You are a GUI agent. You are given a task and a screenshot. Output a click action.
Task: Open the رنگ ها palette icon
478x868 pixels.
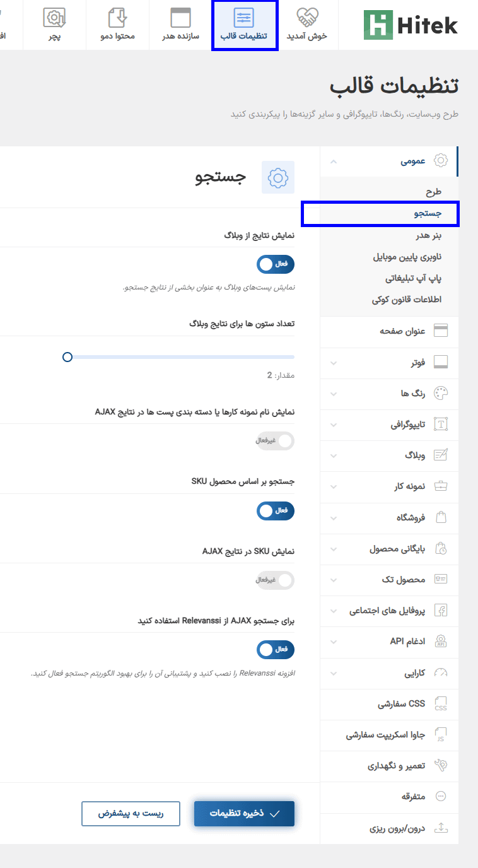pyautogui.click(x=441, y=394)
